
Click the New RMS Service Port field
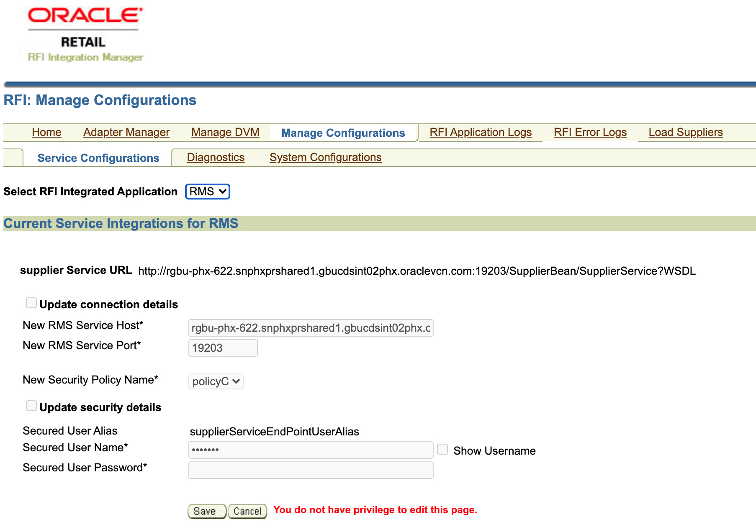click(223, 348)
